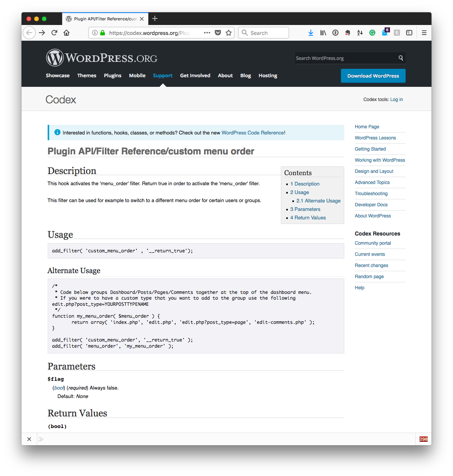Expand the hidden toolbar chevron in bottom bar
This screenshot has height=476, width=453.
[x=41, y=439]
